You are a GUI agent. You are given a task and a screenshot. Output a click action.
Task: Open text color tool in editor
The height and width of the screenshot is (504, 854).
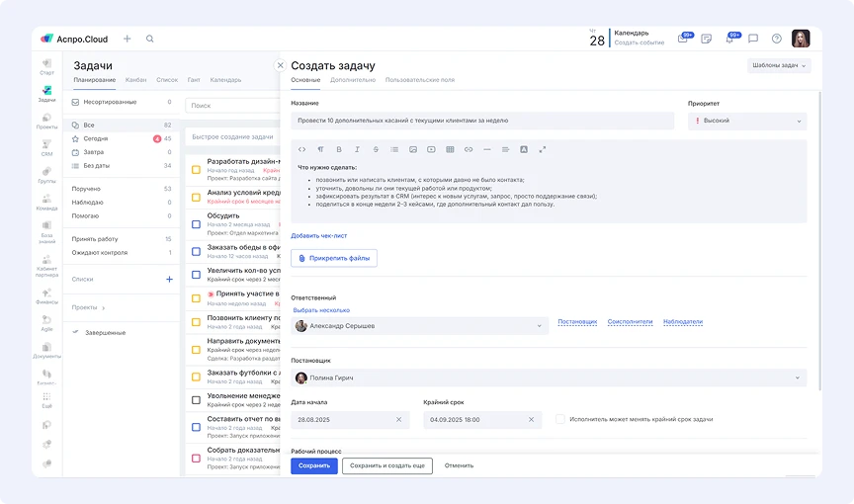524,149
